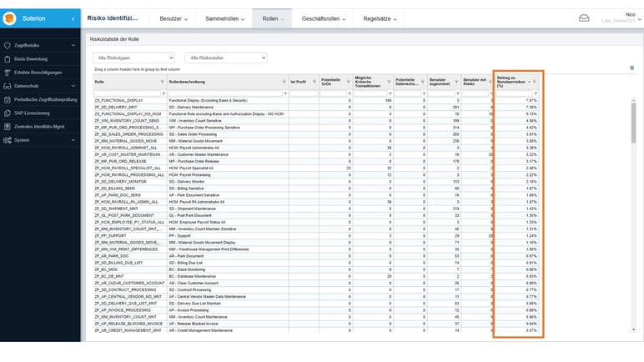Open the Alle Risikotypen dropdown
This screenshot has width=644, height=362.
[x=133, y=58]
